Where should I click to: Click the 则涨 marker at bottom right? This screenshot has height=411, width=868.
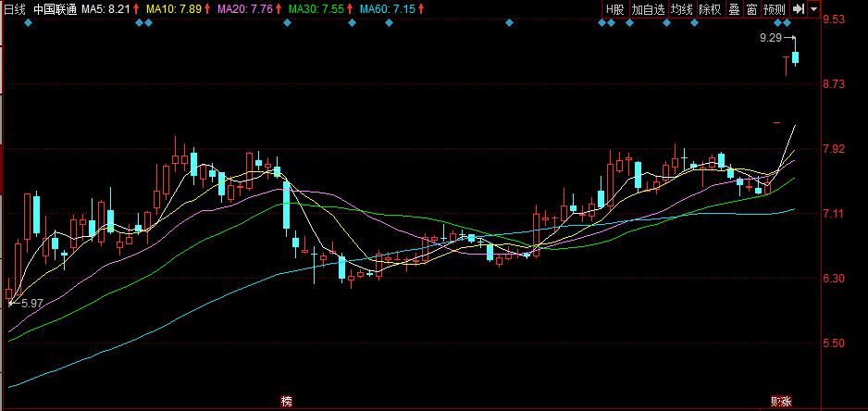(x=780, y=402)
